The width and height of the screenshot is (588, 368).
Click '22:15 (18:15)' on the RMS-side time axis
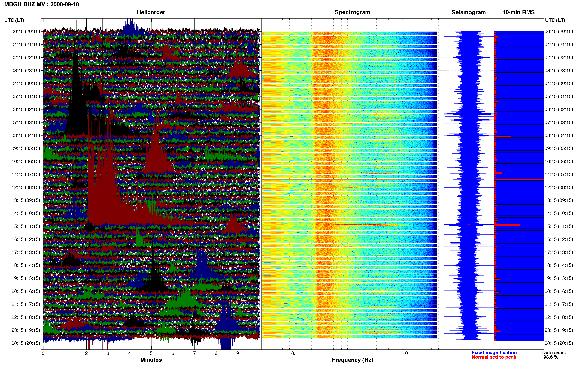pyautogui.click(x=559, y=317)
